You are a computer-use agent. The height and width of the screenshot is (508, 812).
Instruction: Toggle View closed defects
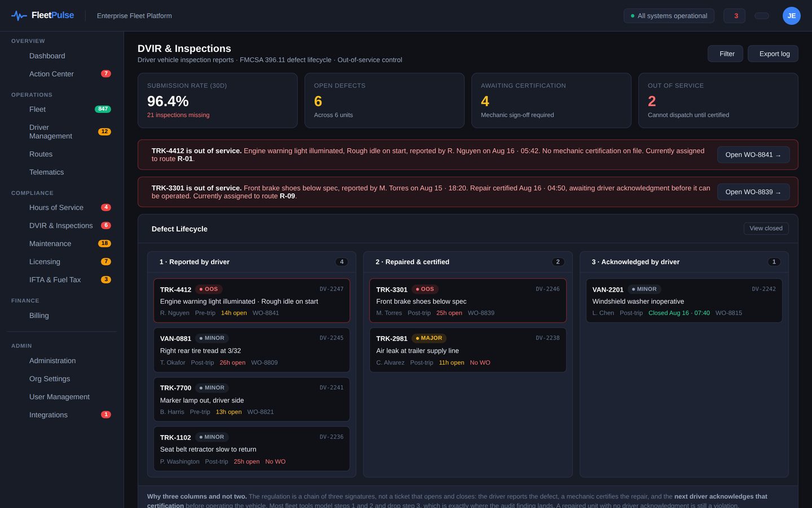tap(766, 229)
